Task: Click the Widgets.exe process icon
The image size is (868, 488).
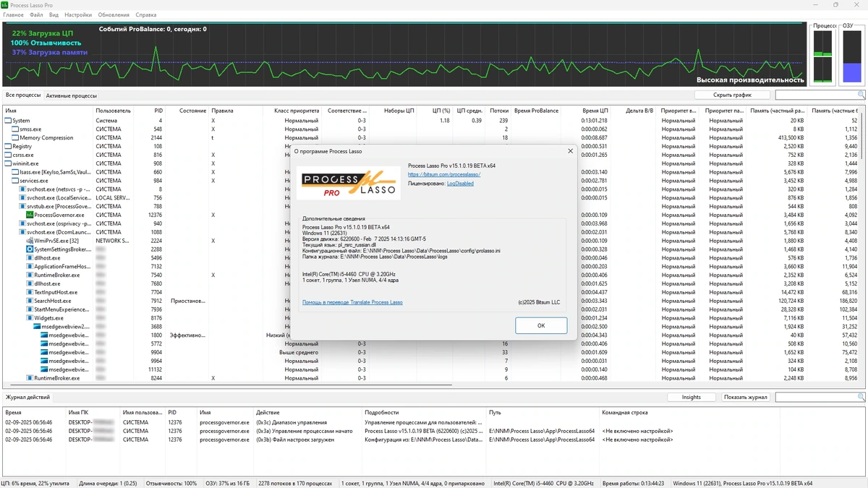Action: [x=30, y=318]
